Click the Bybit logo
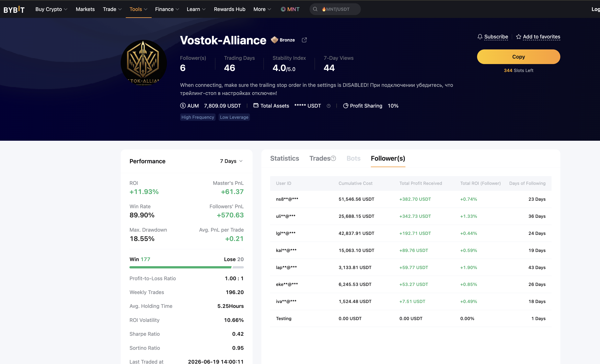Image resolution: width=600 pixels, height=364 pixels. [14, 9]
